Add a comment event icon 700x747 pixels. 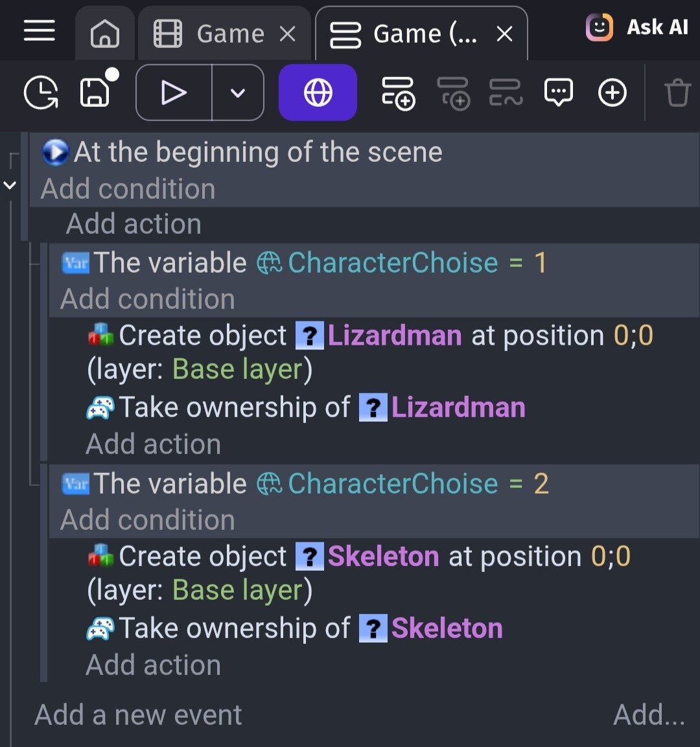point(558,93)
